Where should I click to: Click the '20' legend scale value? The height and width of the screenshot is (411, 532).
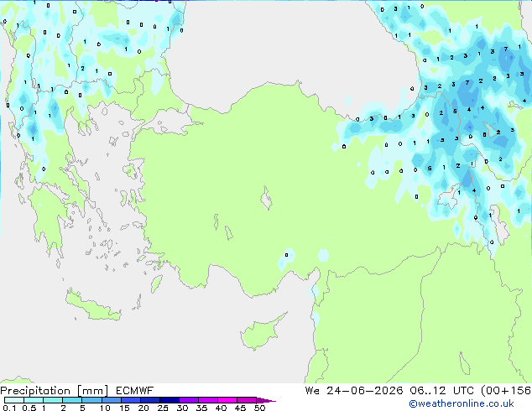click(143, 408)
